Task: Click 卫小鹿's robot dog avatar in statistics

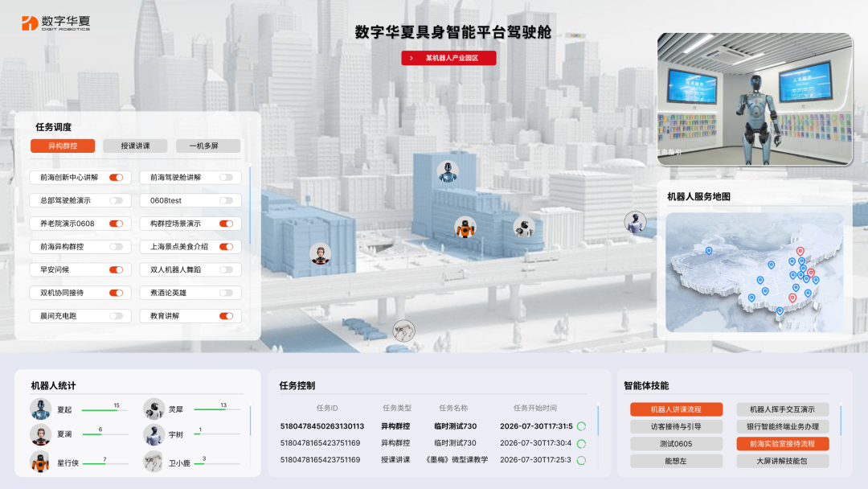Action: 154,462
